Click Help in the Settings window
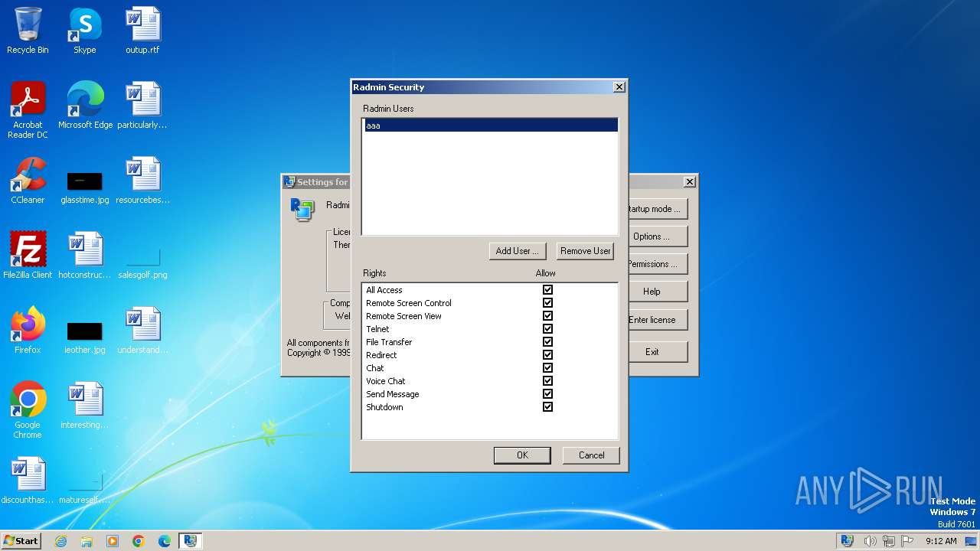Image resolution: width=980 pixels, height=551 pixels. (x=658, y=292)
